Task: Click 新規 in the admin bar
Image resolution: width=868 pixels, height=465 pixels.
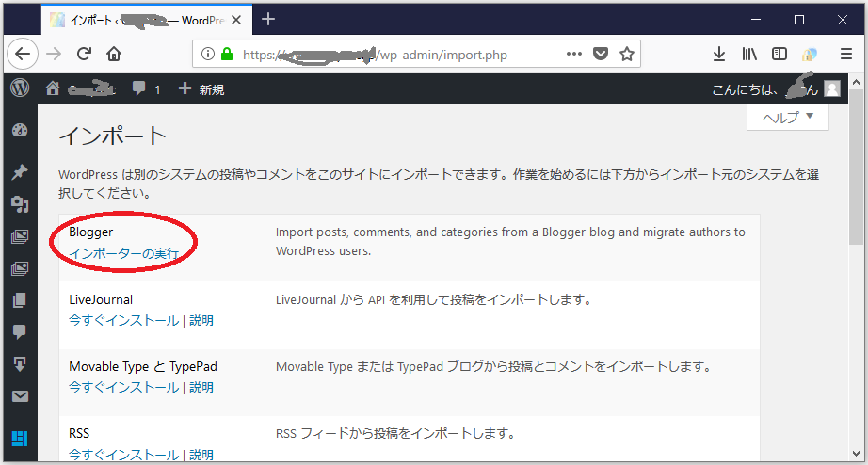Action: tap(201, 89)
